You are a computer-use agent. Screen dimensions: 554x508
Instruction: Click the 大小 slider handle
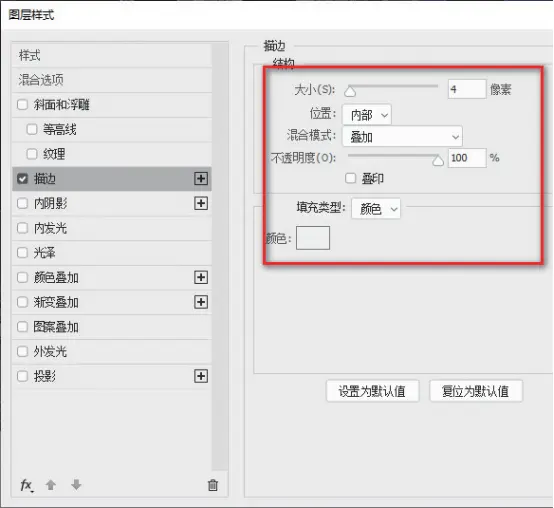(350, 92)
